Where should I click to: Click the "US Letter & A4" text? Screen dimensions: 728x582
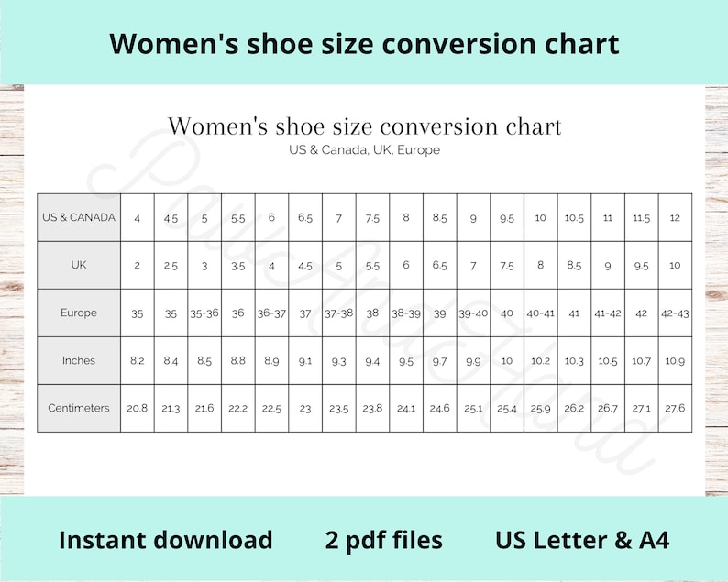(x=582, y=540)
